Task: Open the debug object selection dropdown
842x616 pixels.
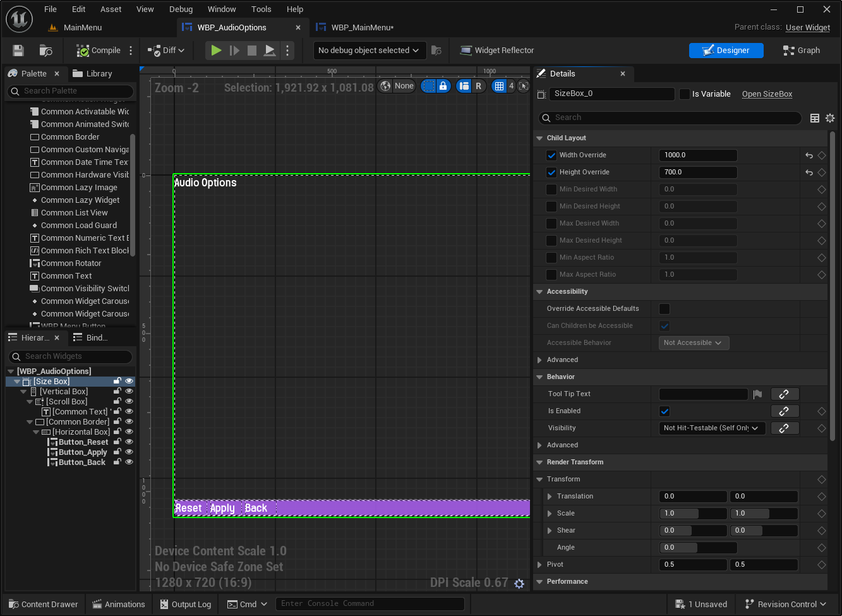Action: [368, 51]
